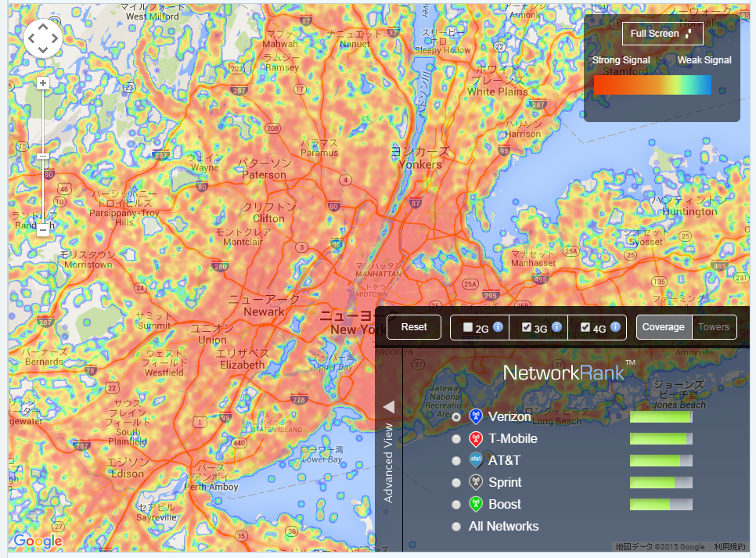Select the Boost radio button
The height and width of the screenshot is (558, 756).
[456, 505]
